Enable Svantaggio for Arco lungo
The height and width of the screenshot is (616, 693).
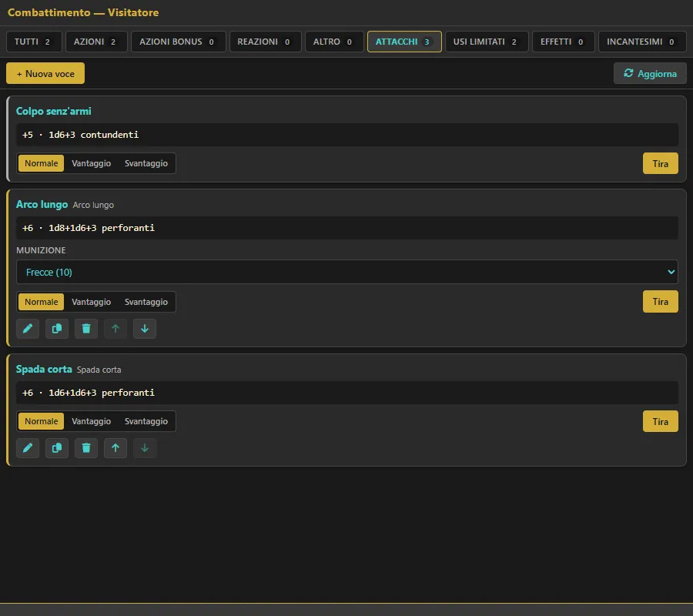[146, 302]
